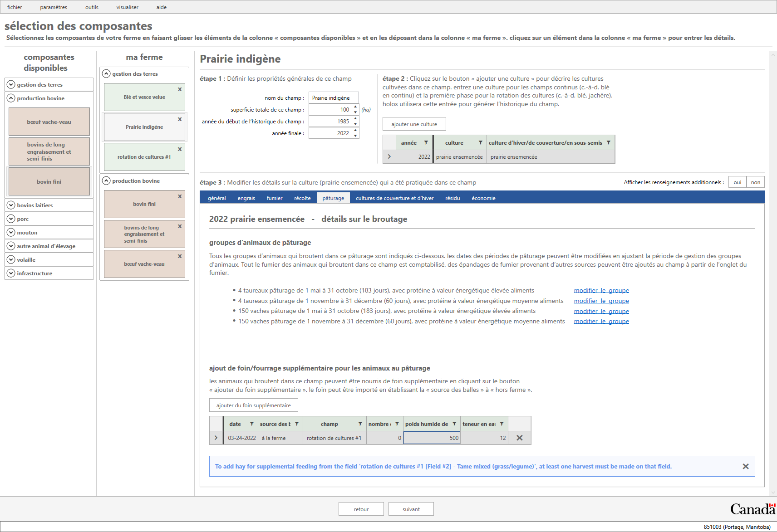Increase superficie totale value
Screen dimensions: 777x532
pyautogui.click(x=355, y=107)
